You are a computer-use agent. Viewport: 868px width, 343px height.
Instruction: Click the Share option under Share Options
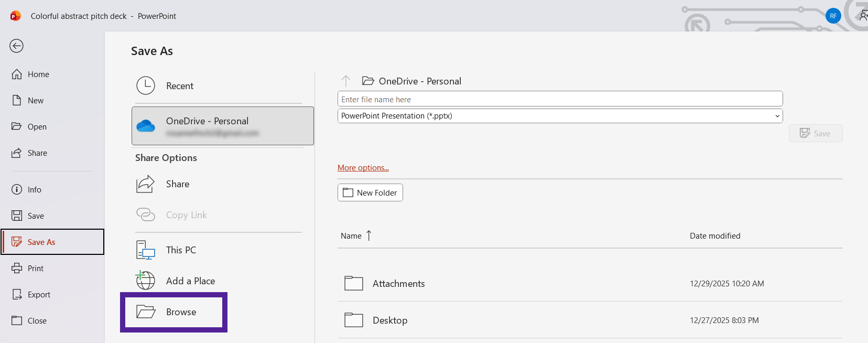(x=178, y=184)
